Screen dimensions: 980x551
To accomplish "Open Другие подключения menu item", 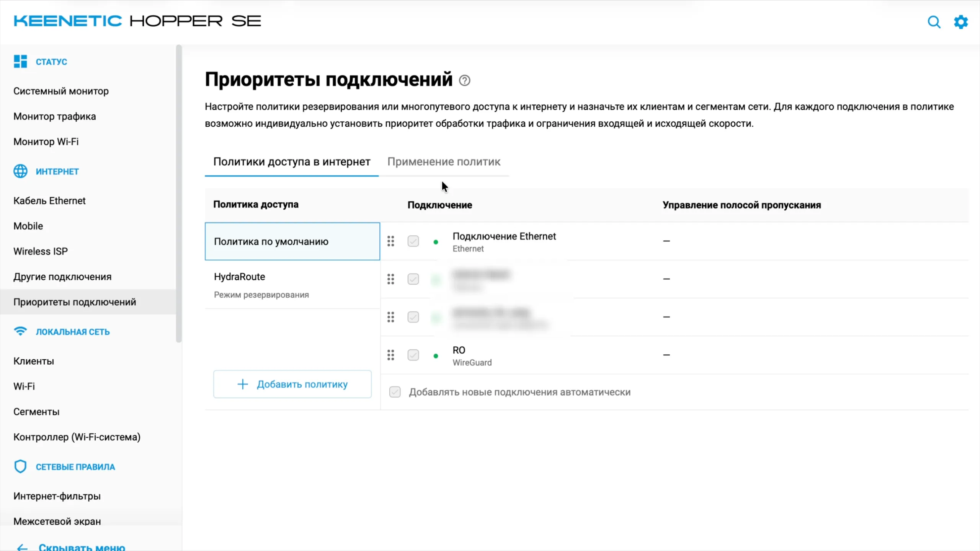I will (62, 277).
